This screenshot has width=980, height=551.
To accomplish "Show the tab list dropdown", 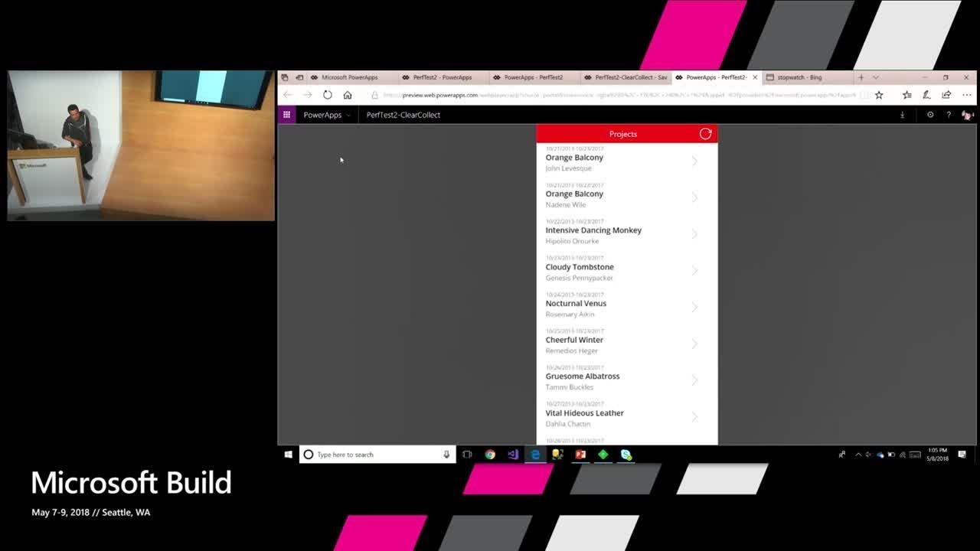I will pyautogui.click(x=876, y=77).
